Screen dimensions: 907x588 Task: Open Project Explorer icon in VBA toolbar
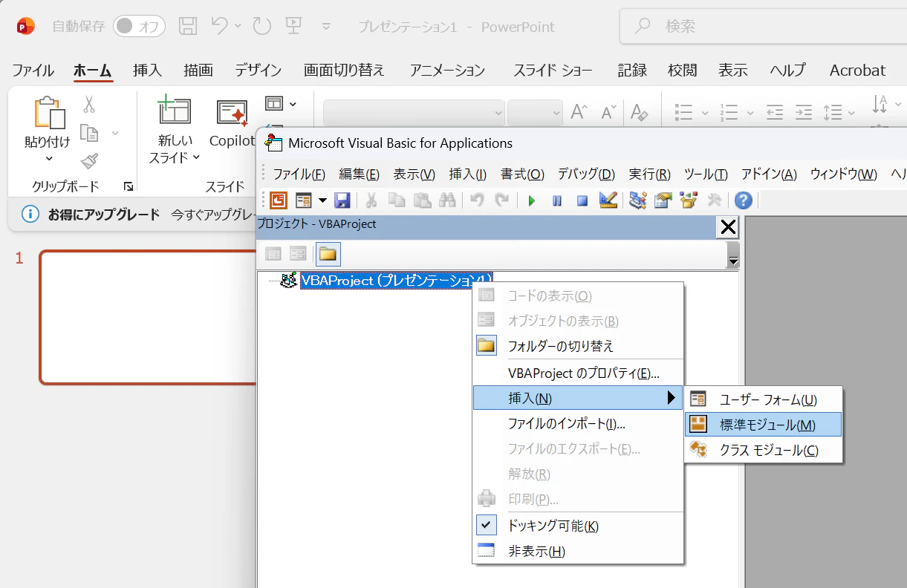pos(637,200)
